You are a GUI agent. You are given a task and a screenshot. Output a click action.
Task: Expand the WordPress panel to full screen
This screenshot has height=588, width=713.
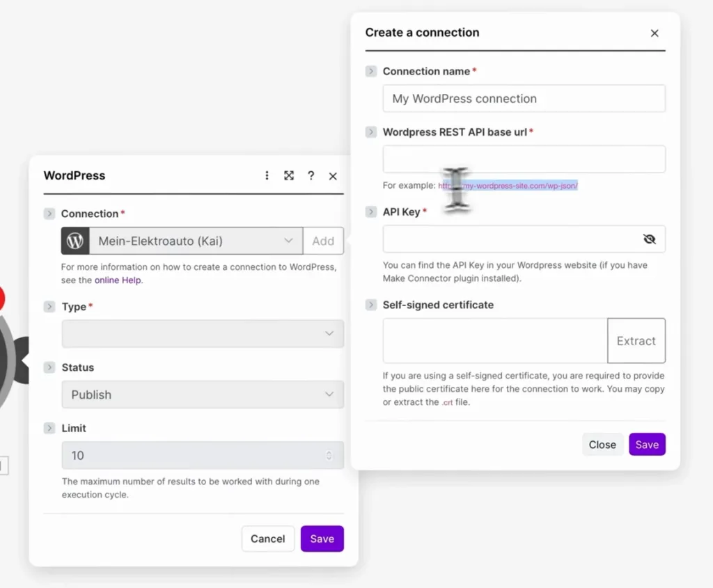coord(289,175)
